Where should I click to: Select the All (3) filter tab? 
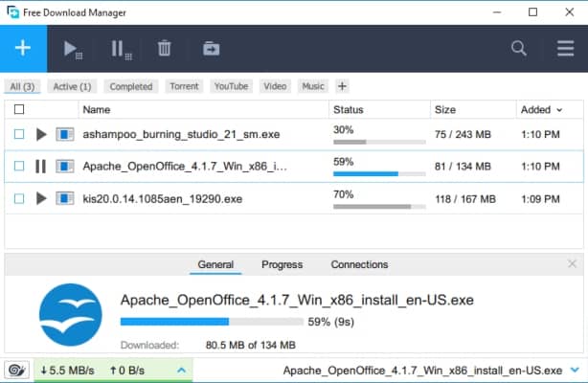(22, 86)
